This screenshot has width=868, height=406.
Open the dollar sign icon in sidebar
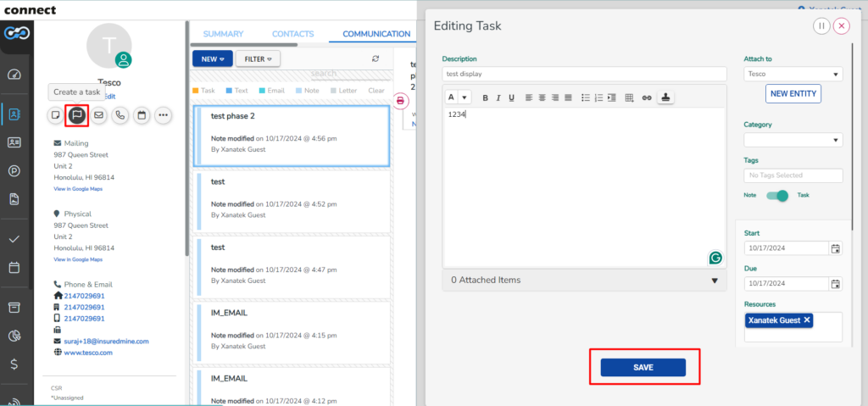[15, 364]
